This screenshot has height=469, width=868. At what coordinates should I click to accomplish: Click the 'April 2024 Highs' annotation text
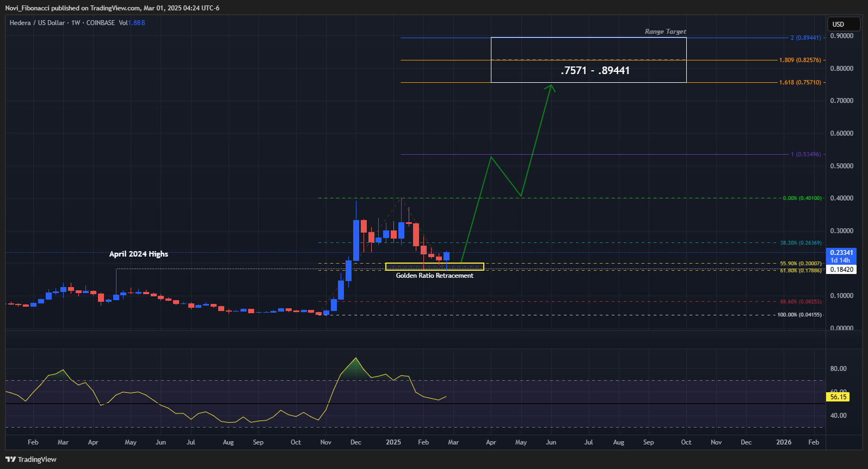[x=139, y=254]
